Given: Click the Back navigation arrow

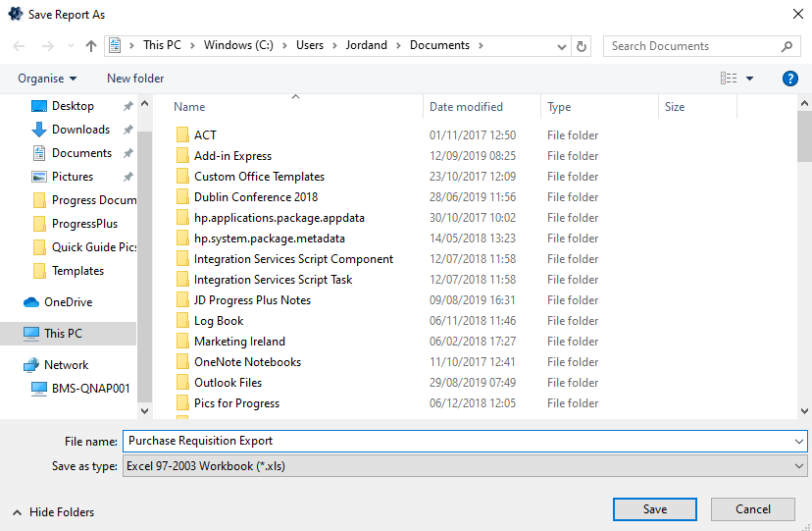Looking at the screenshot, I should click(x=20, y=46).
